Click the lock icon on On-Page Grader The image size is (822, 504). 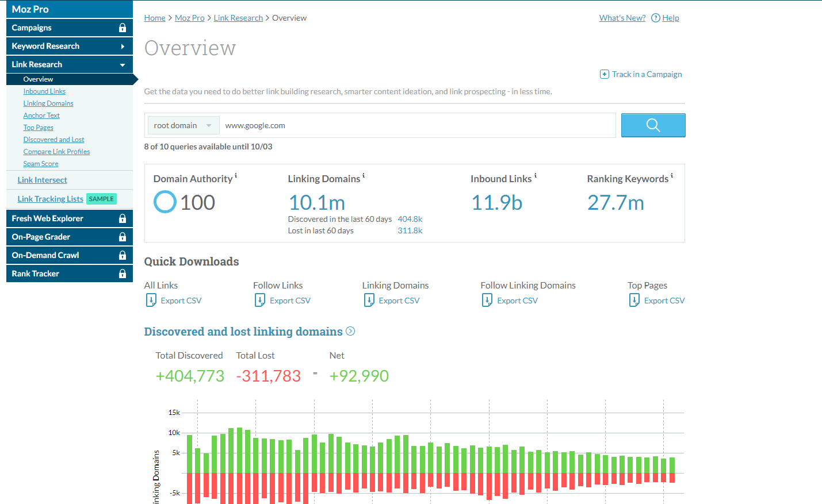click(x=123, y=237)
